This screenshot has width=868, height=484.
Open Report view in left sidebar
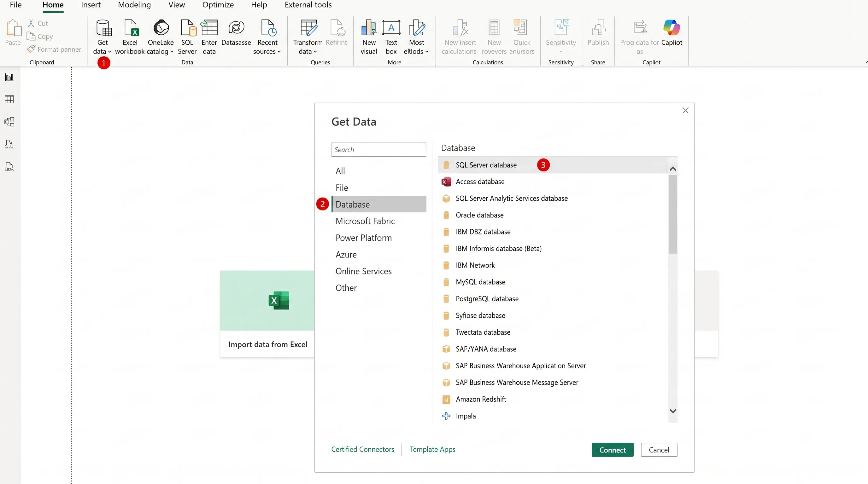[9, 78]
